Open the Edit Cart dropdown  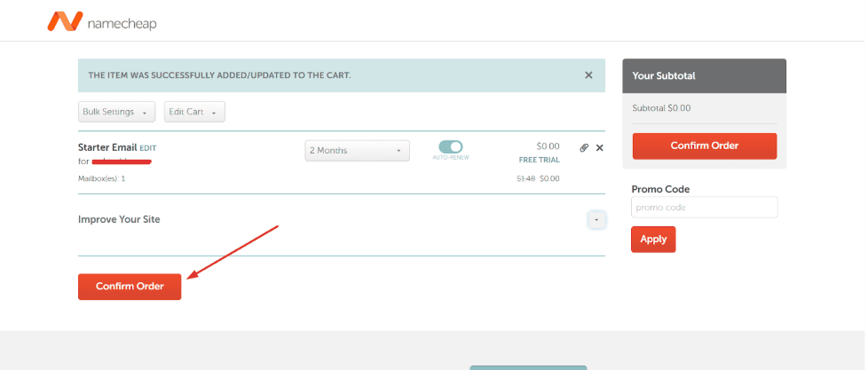click(194, 112)
